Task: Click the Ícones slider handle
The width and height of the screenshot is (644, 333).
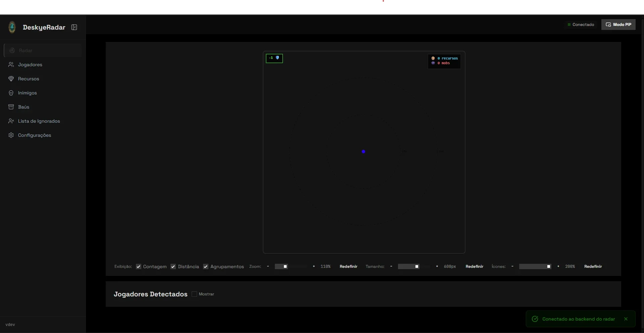Action: coord(549,266)
